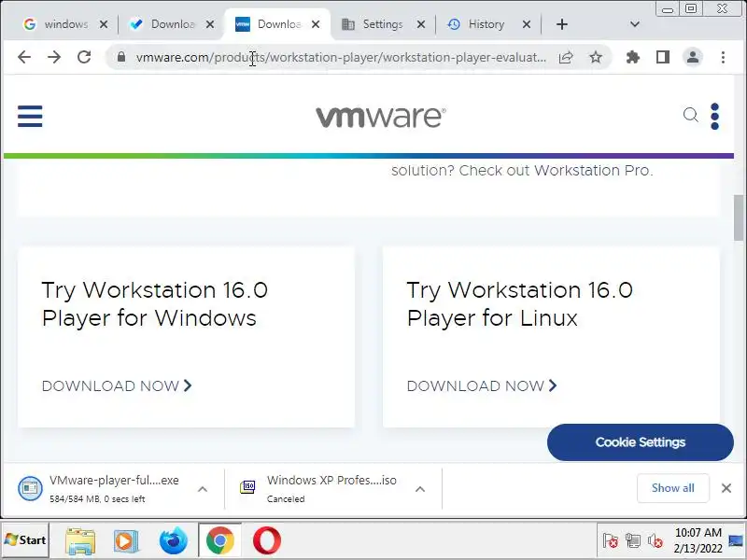Download Now for Workstation Player Linux
This screenshot has width=747, height=560.
[482, 385]
